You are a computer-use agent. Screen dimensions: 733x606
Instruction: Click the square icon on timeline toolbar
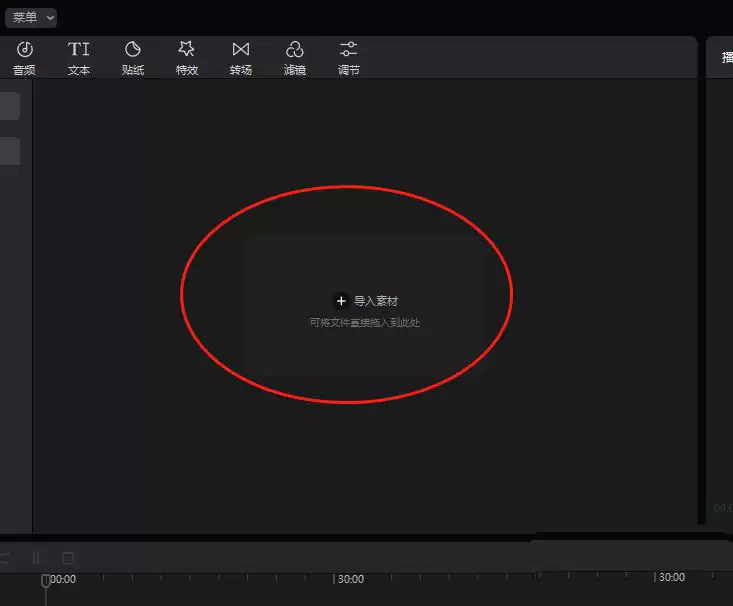coord(68,558)
